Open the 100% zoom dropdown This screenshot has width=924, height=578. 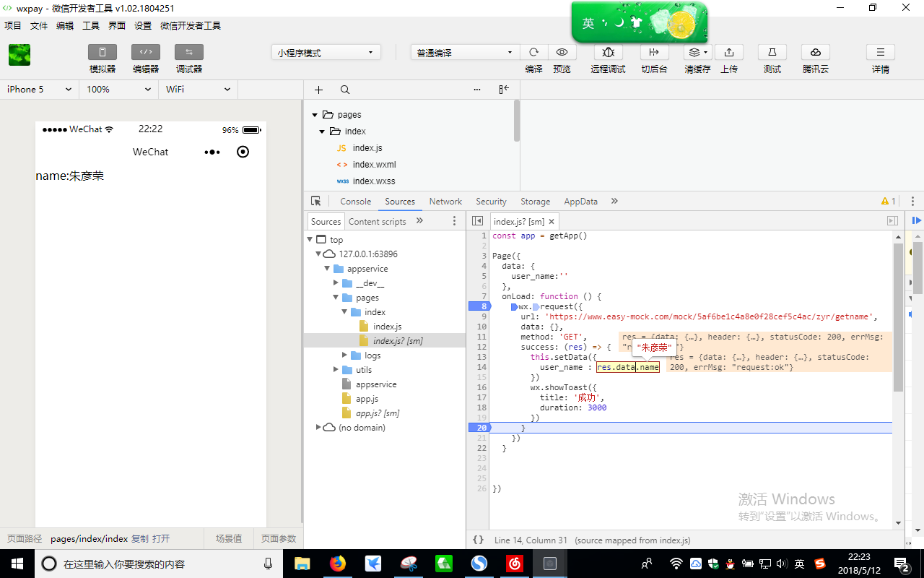[118, 90]
